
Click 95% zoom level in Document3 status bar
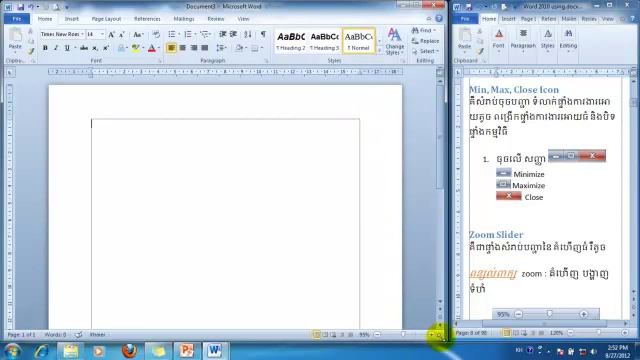point(364,335)
